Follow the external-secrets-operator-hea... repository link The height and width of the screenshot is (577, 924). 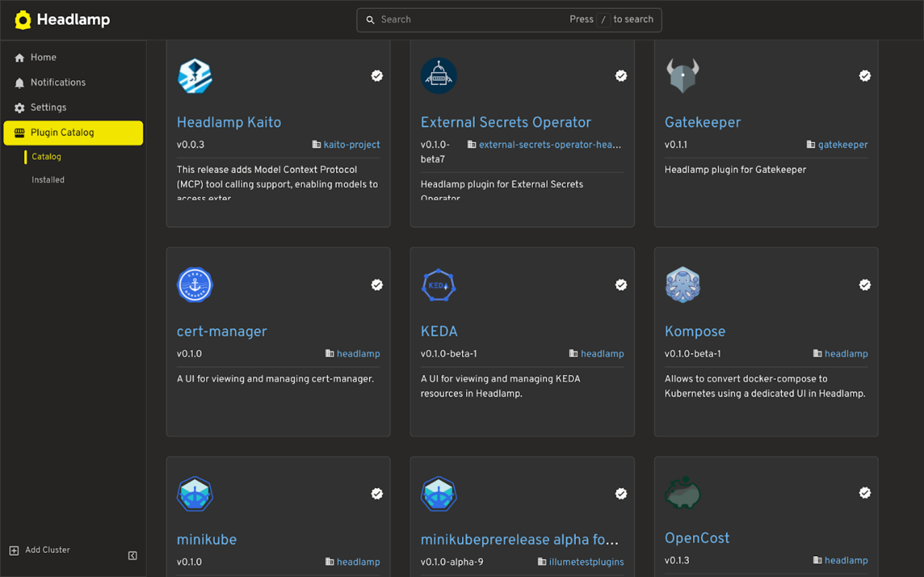click(x=550, y=145)
